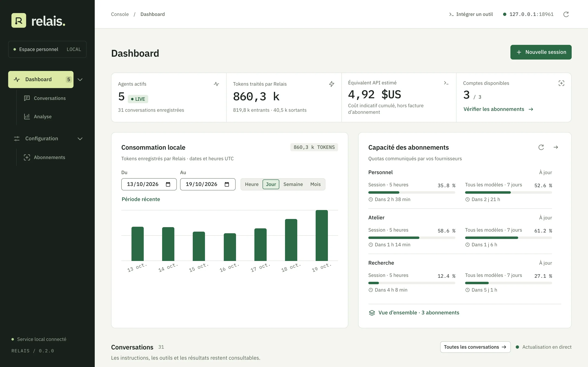Screen dimensions: 588x367
Task: Click the 19 oct. bar in chart
Action: pyautogui.click(x=321, y=235)
